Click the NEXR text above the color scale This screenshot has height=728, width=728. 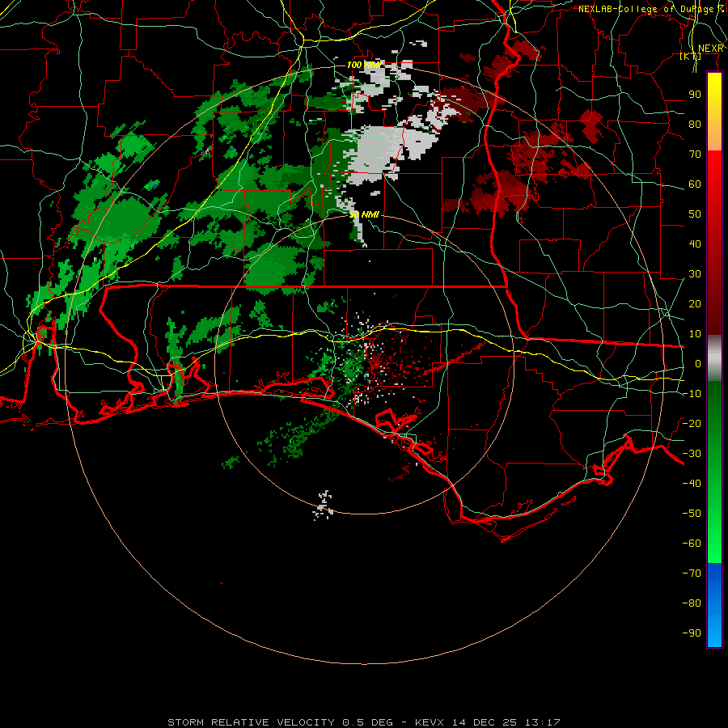(711, 49)
